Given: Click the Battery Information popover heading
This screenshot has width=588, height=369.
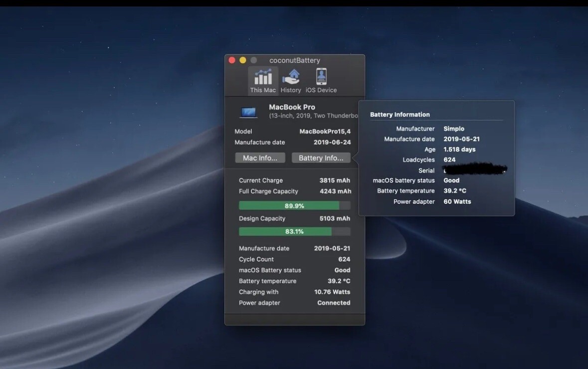Looking at the screenshot, I should click(x=400, y=114).
